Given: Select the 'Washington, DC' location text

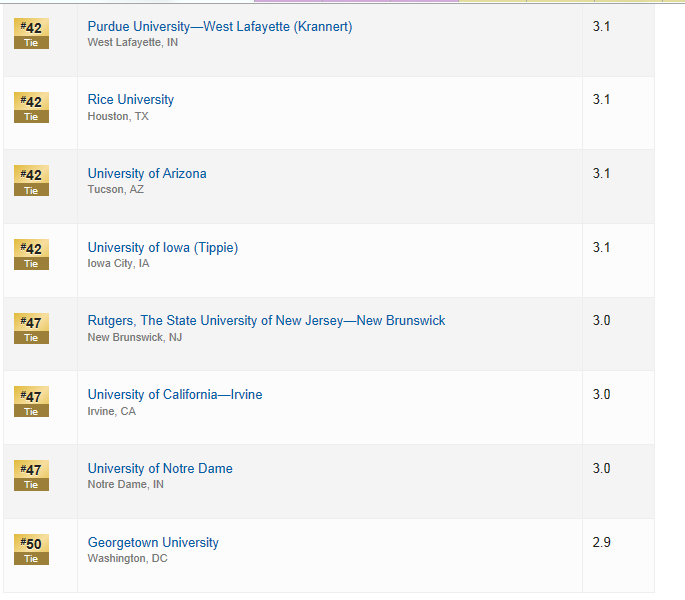Looking at the screenshot, I should 128,558.
